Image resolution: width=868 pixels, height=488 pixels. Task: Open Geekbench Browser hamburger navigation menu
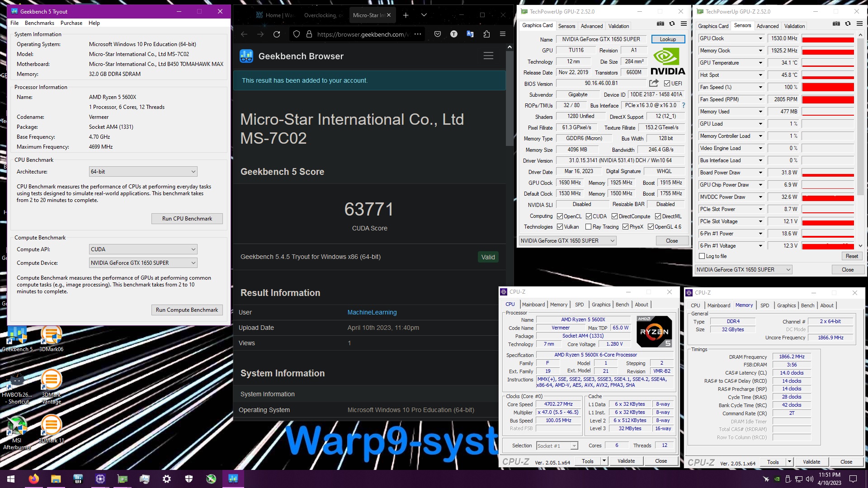point(488,56)
